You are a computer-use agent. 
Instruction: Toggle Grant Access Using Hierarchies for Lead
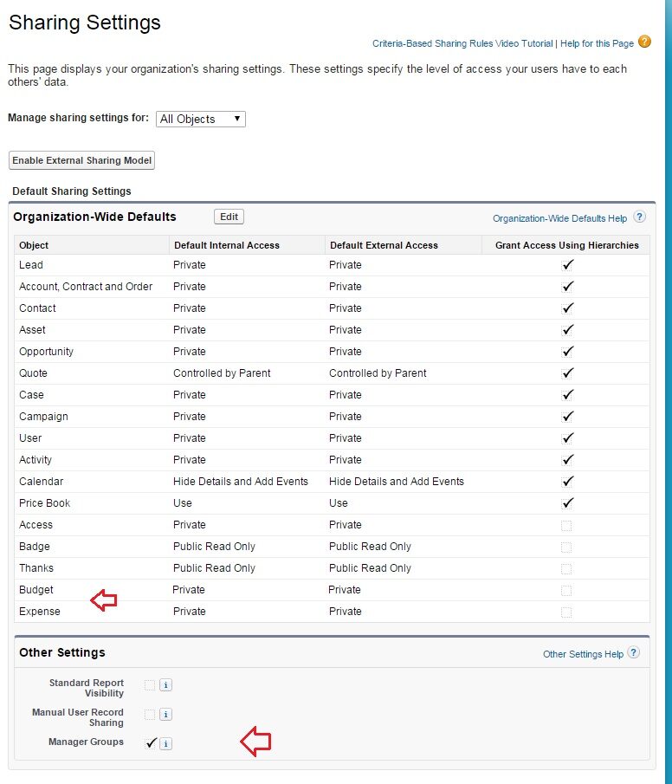567,265
